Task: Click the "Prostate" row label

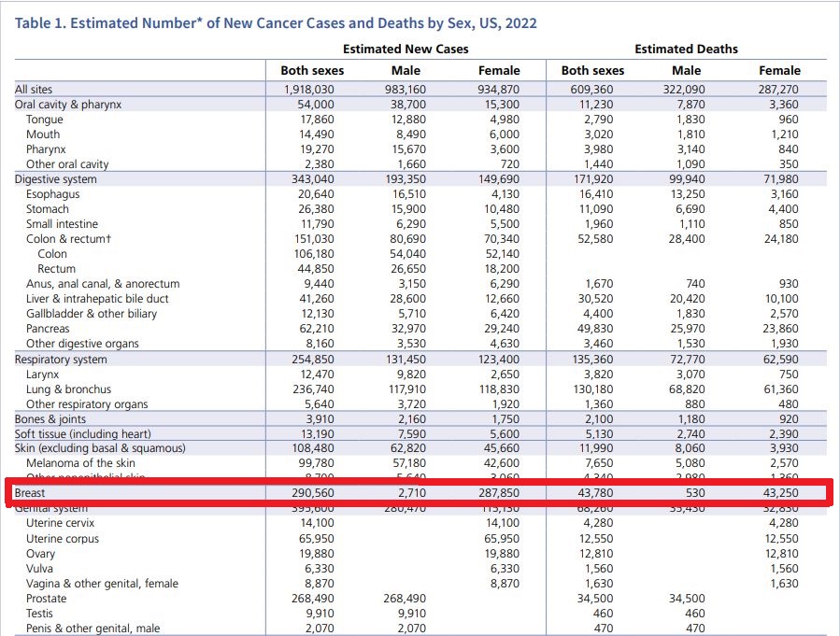Action: coord(46,599)
